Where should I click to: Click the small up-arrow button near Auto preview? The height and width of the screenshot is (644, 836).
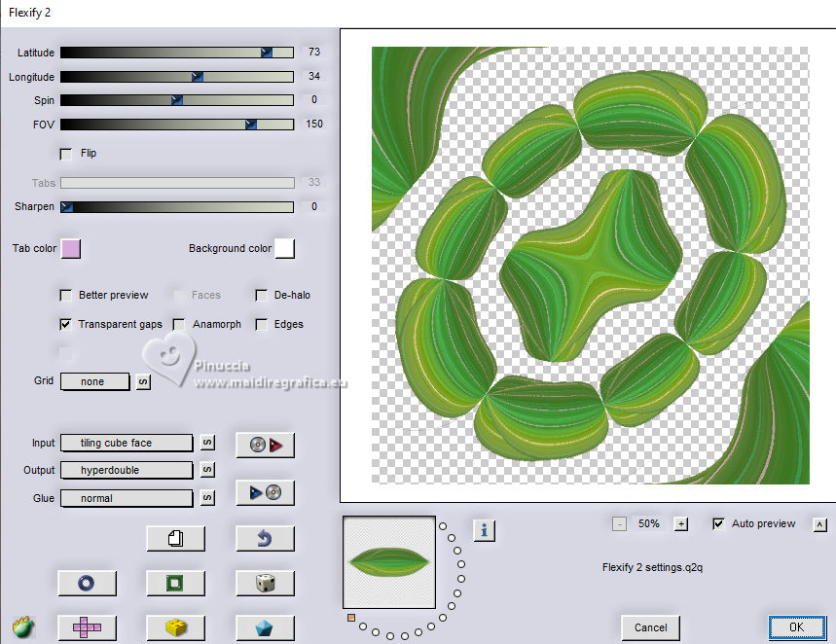point(820,524)
